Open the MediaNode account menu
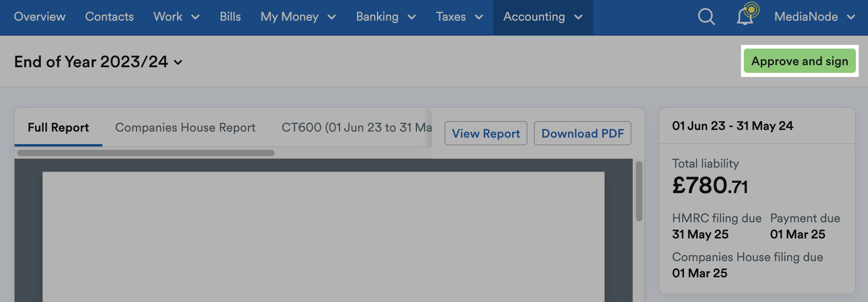This screenshot has width=868, height=302. pyautogui.click(x=815, y=17)
